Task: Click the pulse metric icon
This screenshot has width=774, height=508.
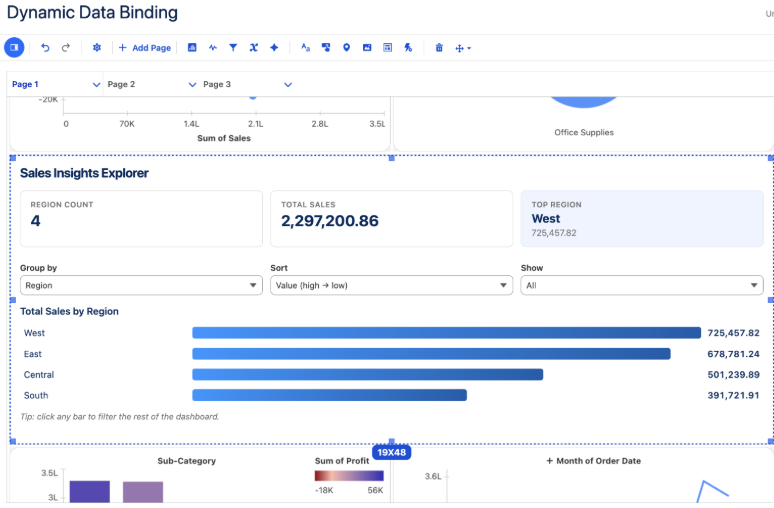Action: click(213, 47)
